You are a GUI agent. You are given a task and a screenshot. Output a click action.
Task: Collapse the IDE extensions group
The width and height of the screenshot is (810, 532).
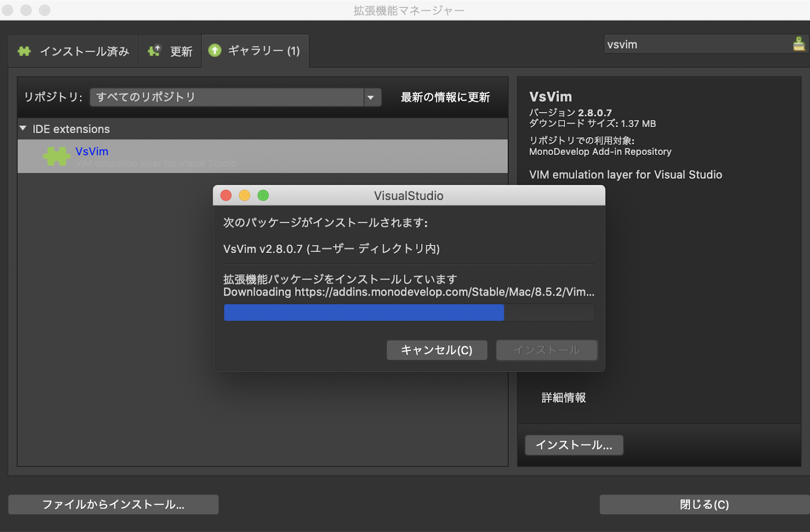coord(23,129)
